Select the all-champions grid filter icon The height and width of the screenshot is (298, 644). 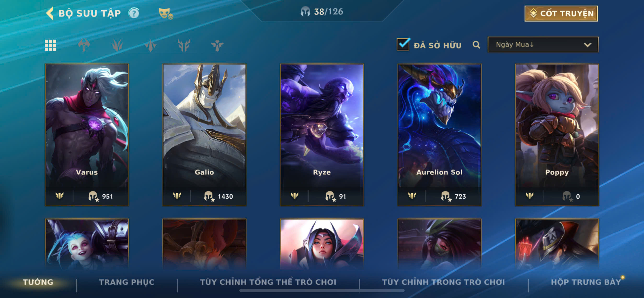tap(51, 45)
